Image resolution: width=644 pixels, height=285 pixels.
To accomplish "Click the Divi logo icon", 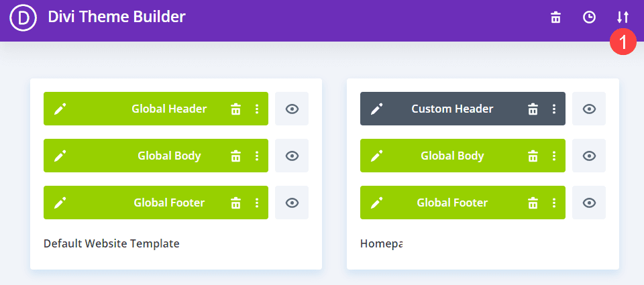I will (23, 18).
